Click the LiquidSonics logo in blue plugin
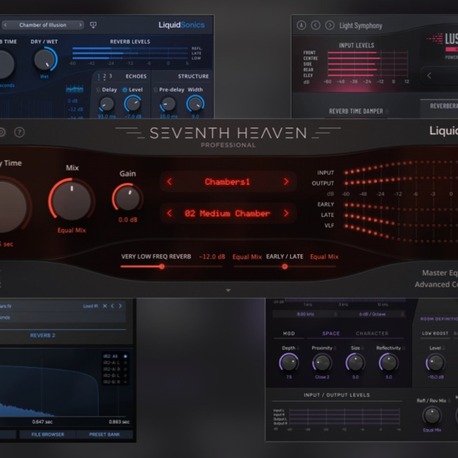 pos(181,25)
